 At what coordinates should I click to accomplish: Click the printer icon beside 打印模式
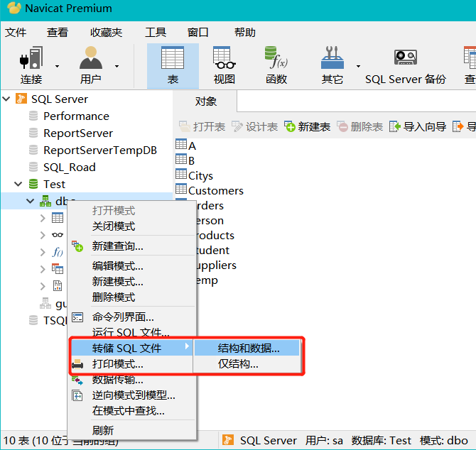[77, 364]
